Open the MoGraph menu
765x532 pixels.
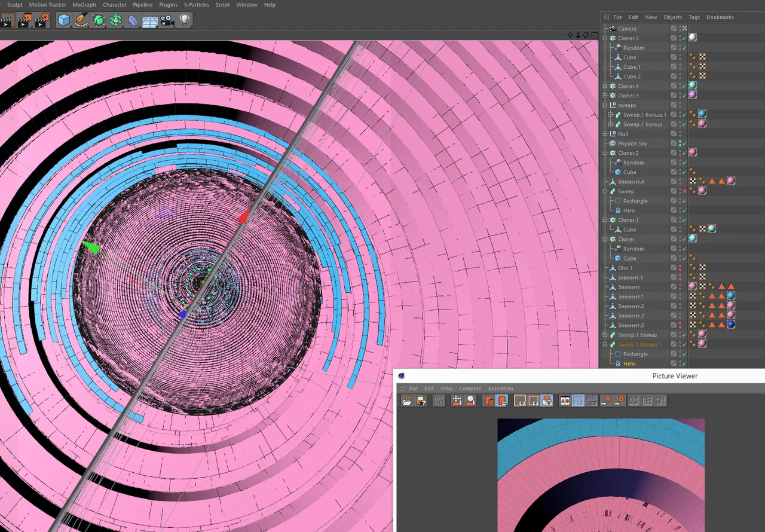tap(84, 5)
